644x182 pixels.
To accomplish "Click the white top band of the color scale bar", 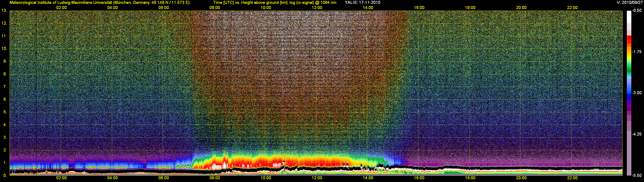I will pos(629,17).
